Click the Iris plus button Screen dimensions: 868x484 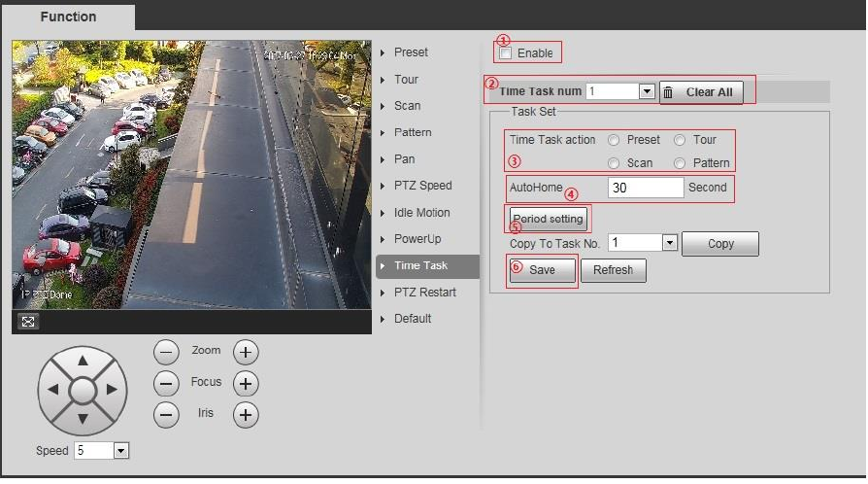tap(246, 415)
